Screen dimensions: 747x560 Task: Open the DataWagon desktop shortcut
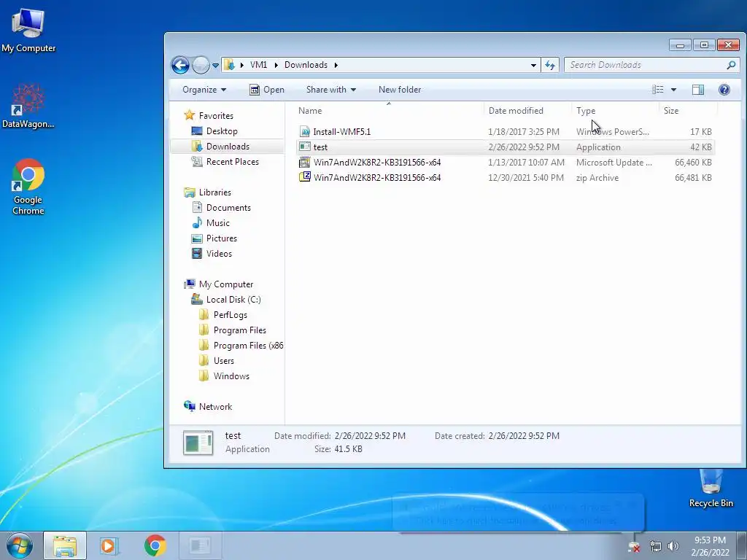point(28,106)
